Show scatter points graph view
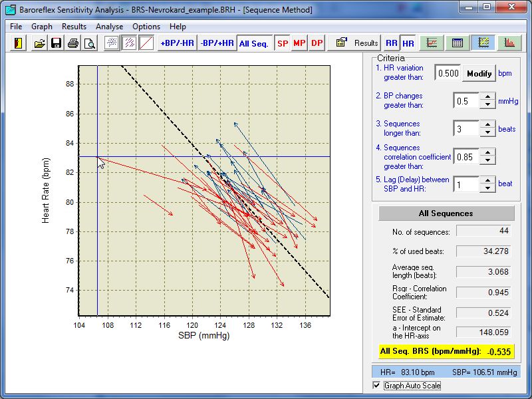Image resolution: width=532 pixels, height=399 pixels. (x=112, y=43)
